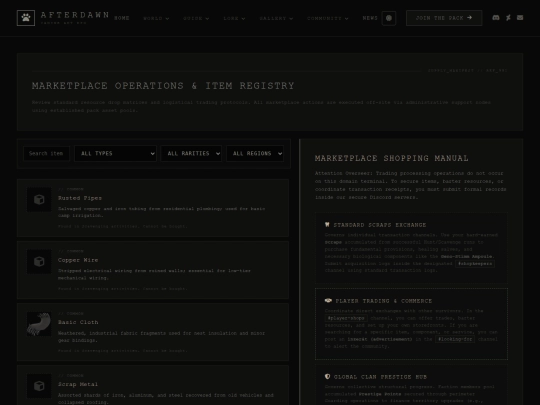Click the Marketplace Operations & Item Registry heading
This screenshot has width=540, height=405.
(x=163, y=86)
